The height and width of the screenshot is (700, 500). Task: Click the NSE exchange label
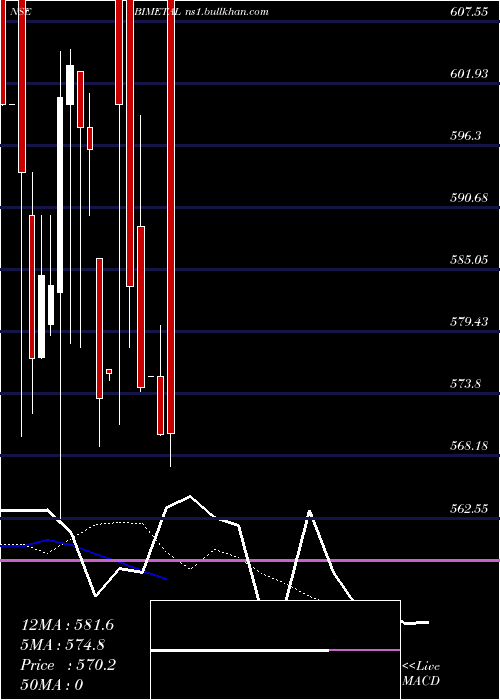(x=20, y=12)
